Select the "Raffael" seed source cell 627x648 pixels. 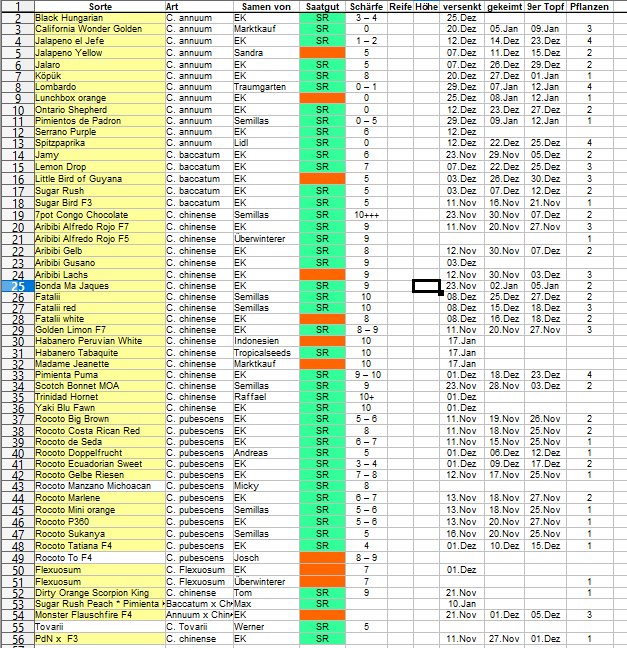(x=264, y=396)
